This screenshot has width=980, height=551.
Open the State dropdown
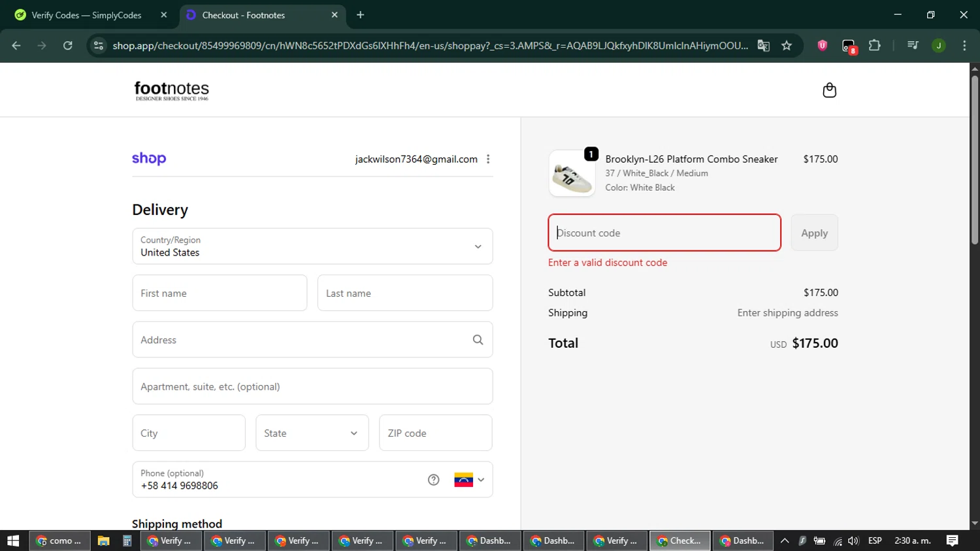pos(312,433)
